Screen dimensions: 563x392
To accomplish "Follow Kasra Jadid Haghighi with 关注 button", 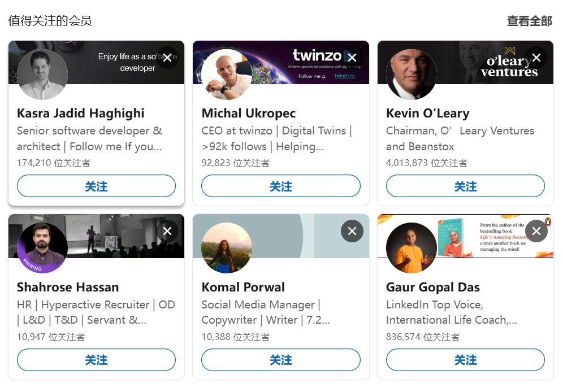I will [96, 186].
